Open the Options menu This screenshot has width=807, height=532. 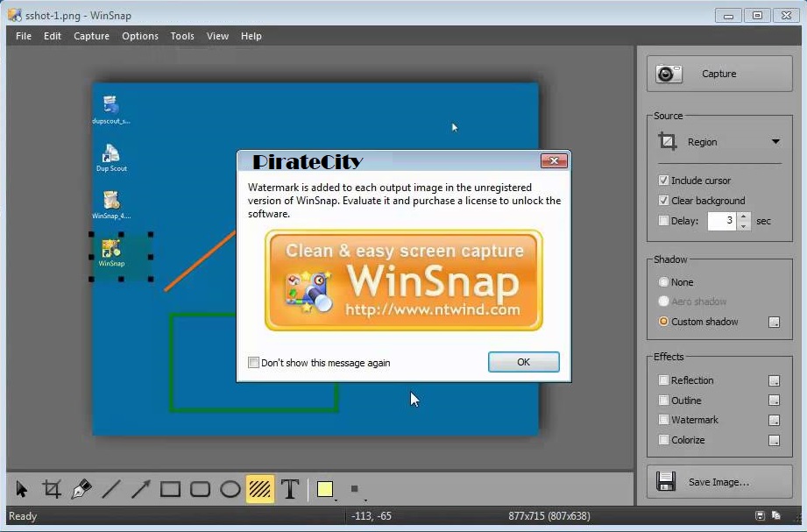[140, 36]
